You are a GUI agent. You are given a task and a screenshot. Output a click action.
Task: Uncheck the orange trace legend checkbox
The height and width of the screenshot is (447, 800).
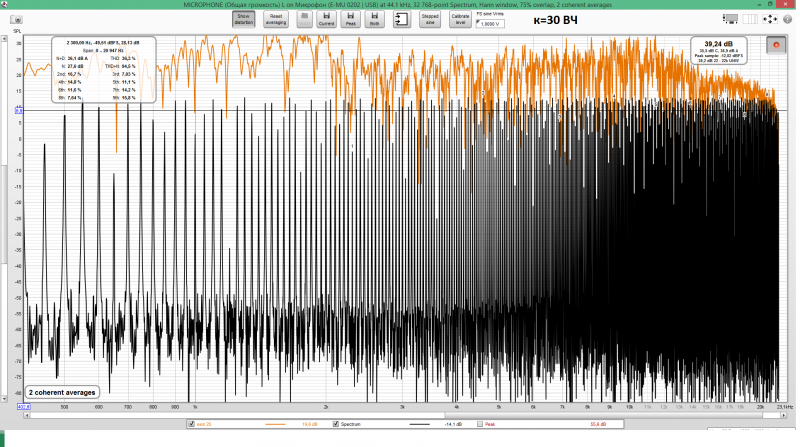tap(191, 424)
